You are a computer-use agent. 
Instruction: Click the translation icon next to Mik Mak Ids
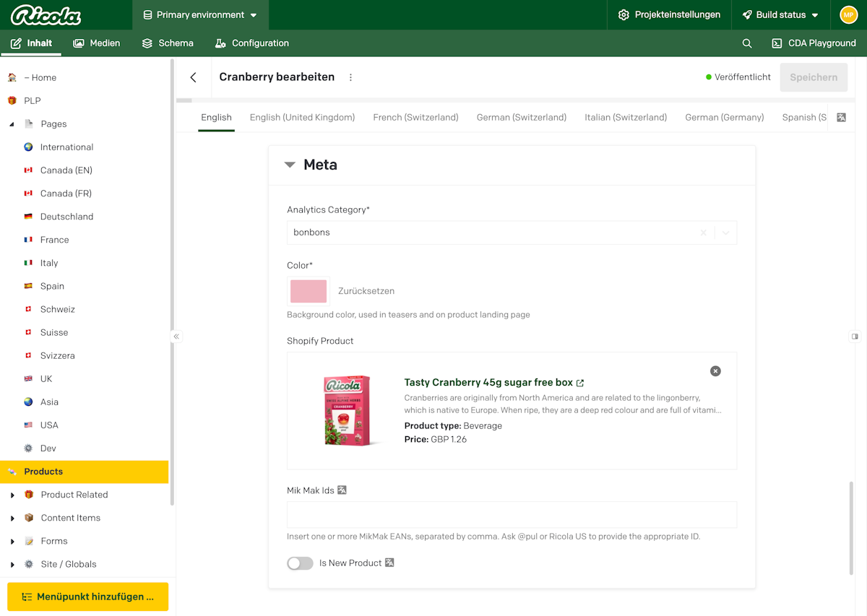click(342, 490)
